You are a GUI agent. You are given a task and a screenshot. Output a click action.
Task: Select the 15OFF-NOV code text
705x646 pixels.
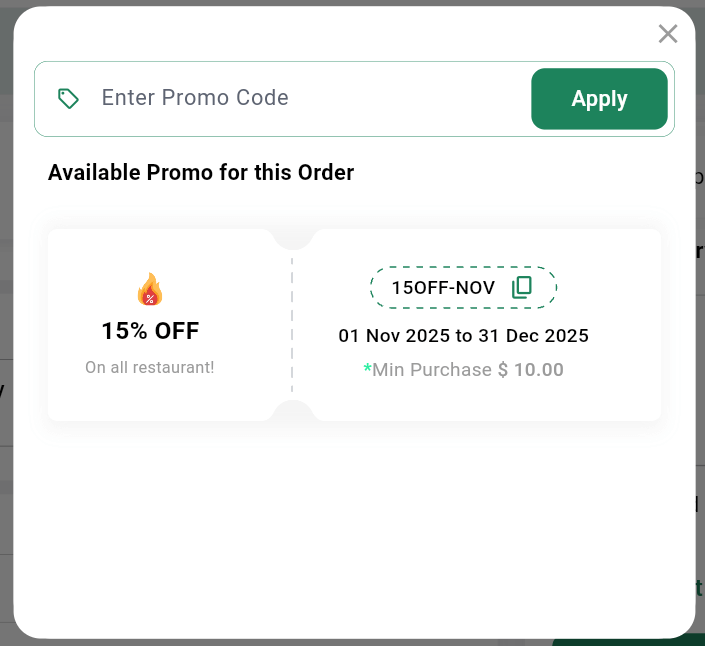(443, 288)
